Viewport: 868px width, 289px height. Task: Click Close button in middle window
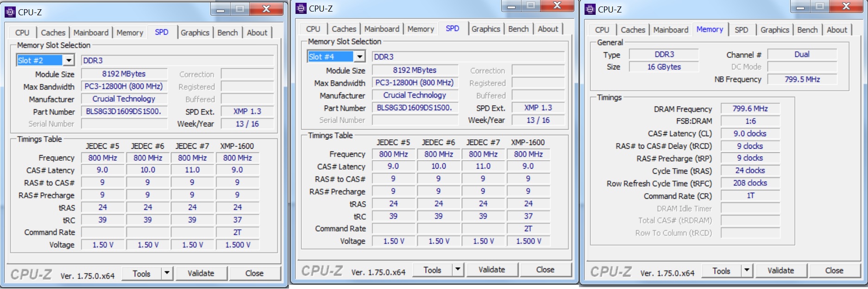[x=545, y=270]
